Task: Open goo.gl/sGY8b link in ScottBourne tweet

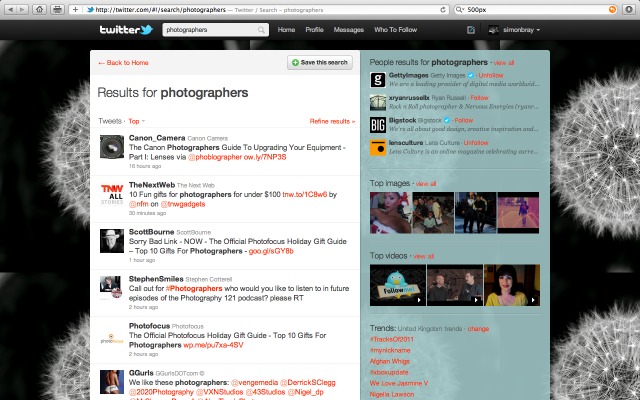Action: (x=271, y=251)
